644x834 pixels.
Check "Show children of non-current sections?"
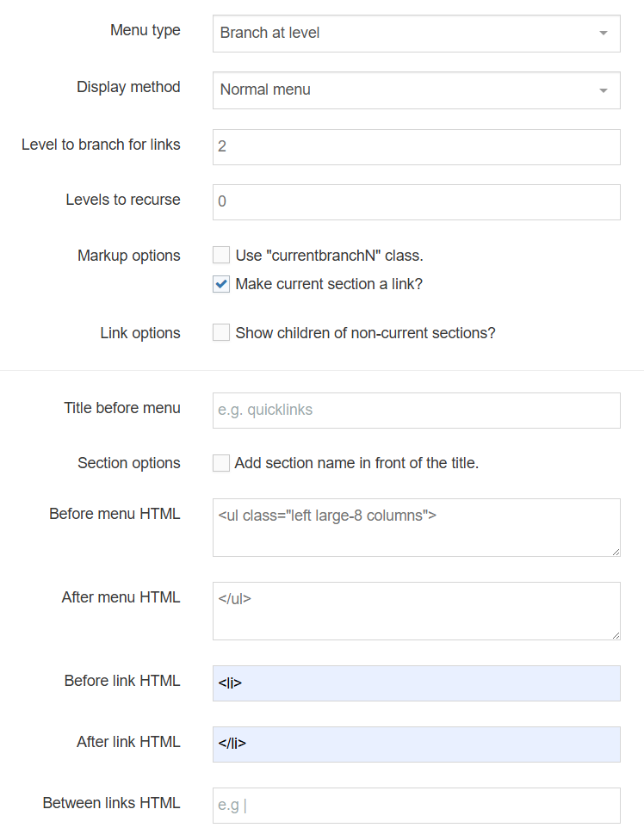[x=220, y=332]
